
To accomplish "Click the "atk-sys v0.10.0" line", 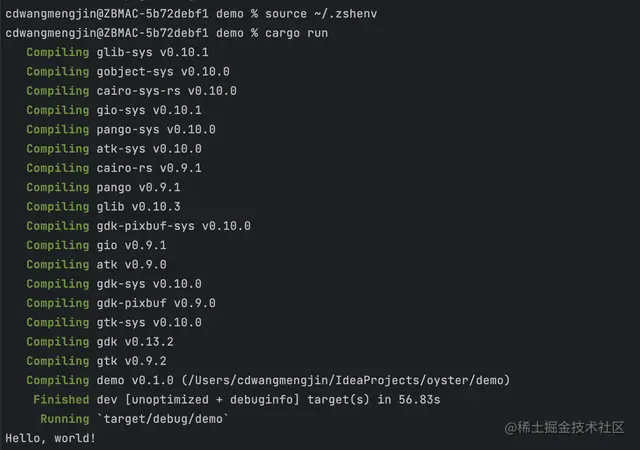I will tap(148, 148).
